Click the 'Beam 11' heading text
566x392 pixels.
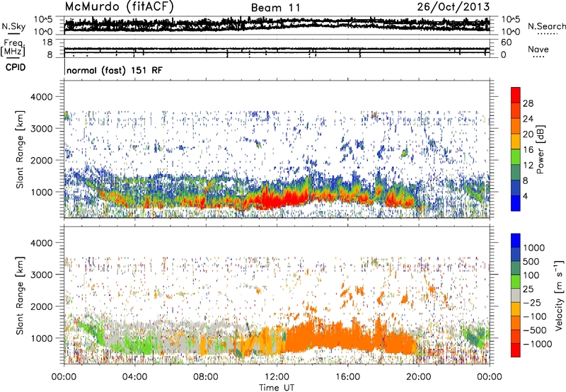(275, 8)
